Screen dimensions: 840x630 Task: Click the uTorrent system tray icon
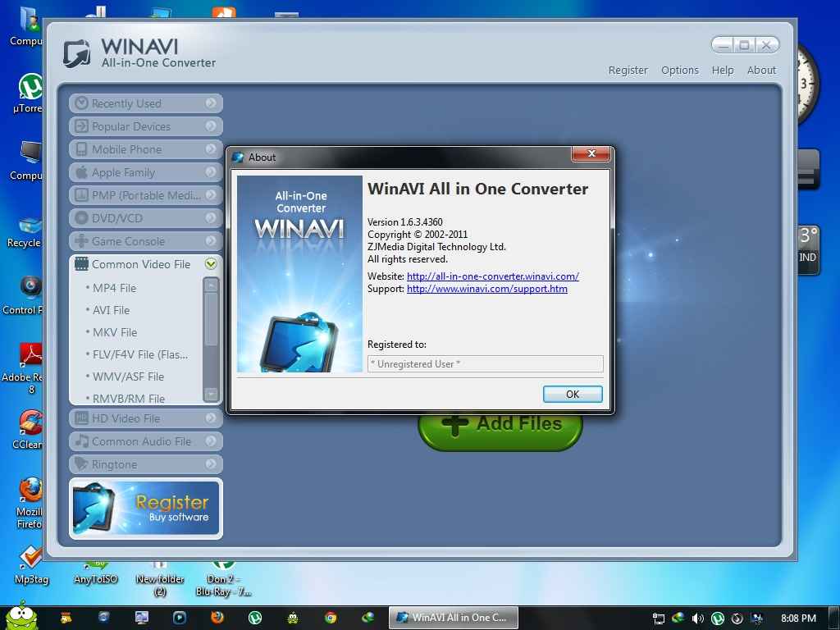pos(717,619)
